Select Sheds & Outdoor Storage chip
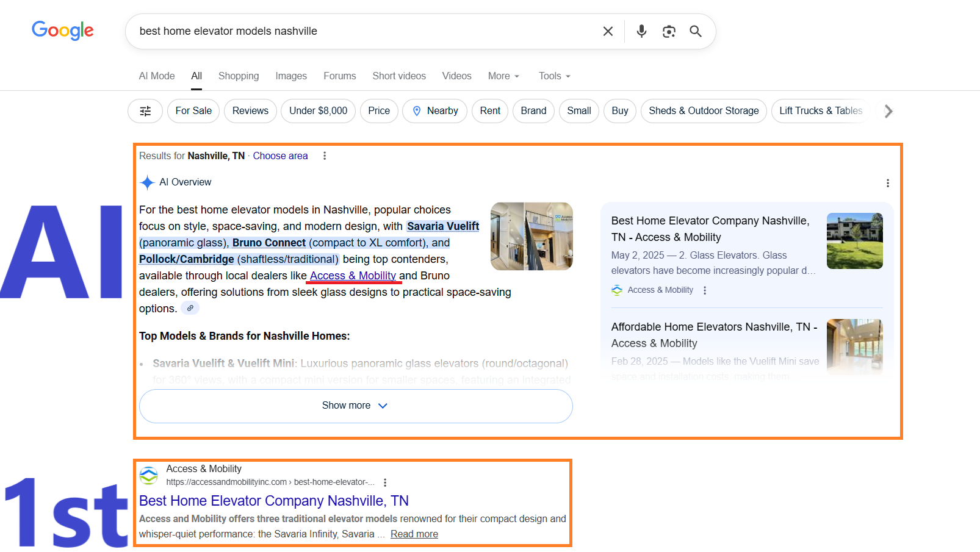Image resolution: width=980 pixels, height=552 pixels. [x=704, y=111]
